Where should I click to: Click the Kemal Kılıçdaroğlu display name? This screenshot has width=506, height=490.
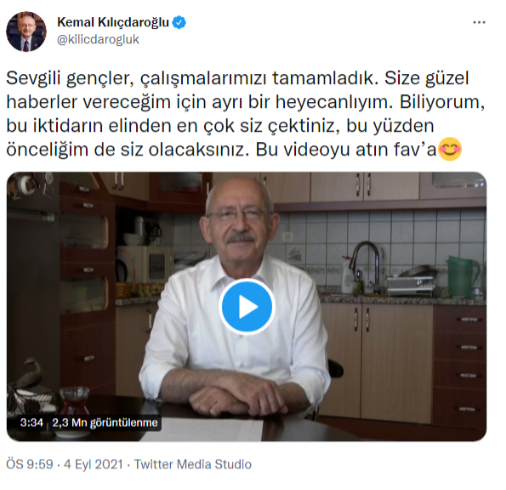(113, 22)
